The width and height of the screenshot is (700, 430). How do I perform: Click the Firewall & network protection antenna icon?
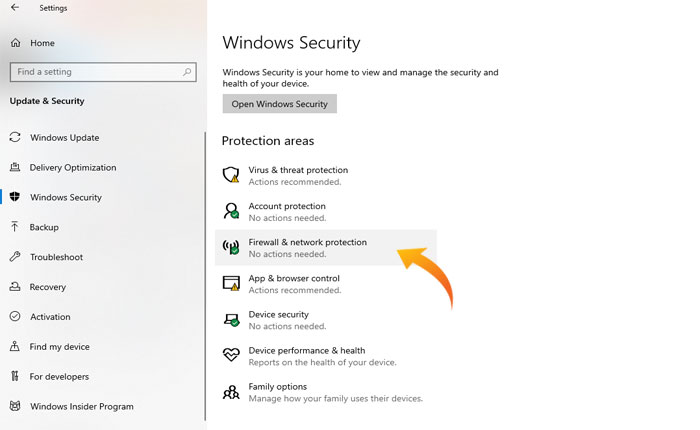click(231, 247)
